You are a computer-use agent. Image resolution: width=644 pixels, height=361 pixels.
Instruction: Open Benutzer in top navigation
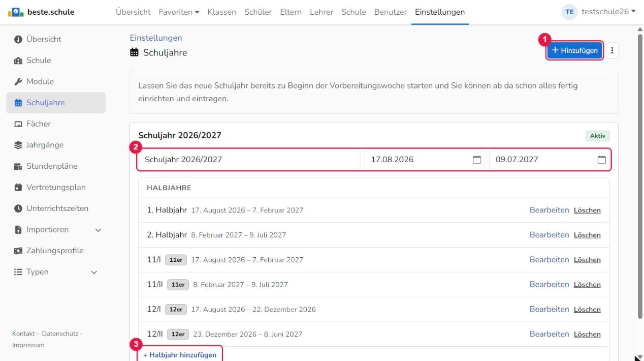[x=391, y=12]
